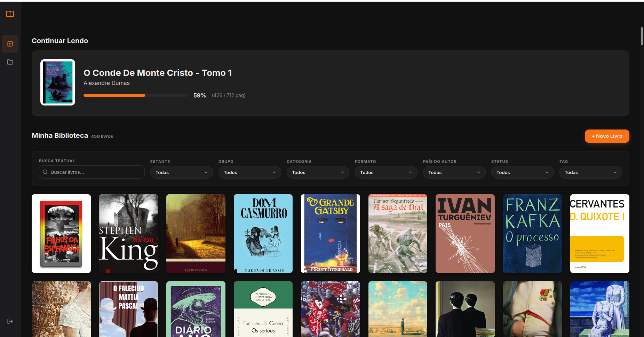Open the Formato filter dropdown
644x337 pixels.
click(x=386, y=172)
